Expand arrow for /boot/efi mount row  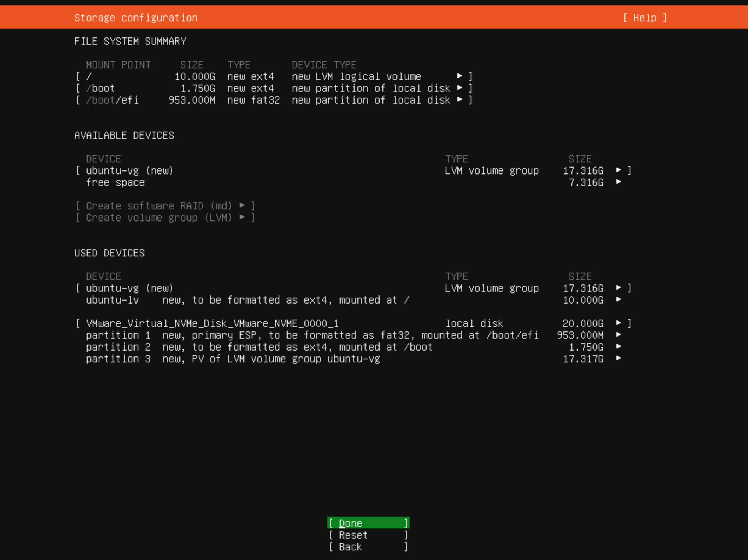coord(459,100)
